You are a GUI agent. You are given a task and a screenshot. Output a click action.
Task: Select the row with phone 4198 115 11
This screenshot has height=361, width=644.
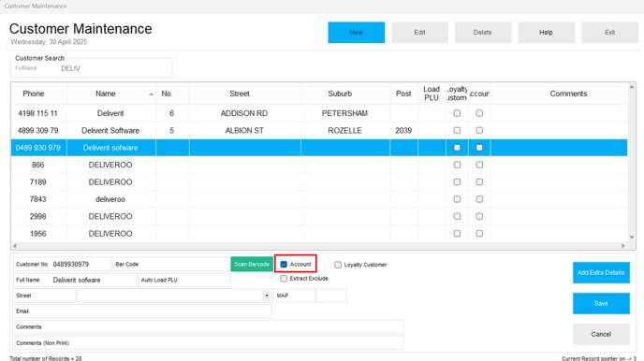319,113
